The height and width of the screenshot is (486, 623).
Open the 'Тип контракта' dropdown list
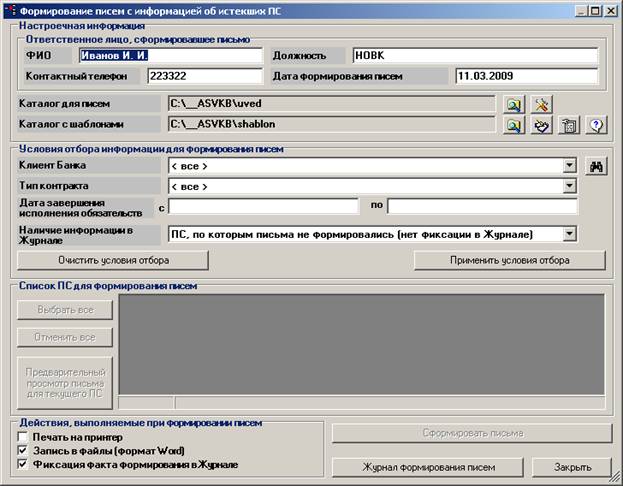pos(569,186)
